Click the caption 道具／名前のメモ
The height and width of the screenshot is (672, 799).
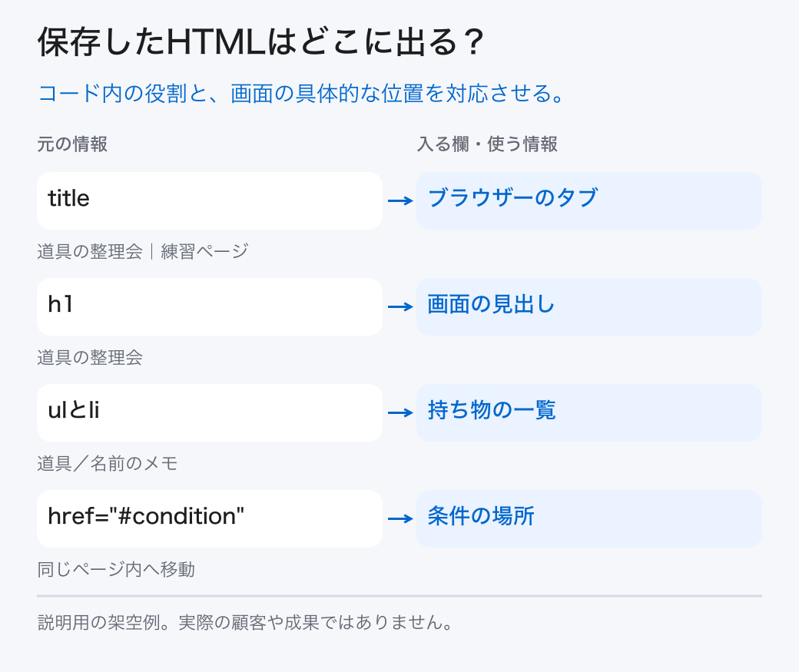(x=108, y=463)
